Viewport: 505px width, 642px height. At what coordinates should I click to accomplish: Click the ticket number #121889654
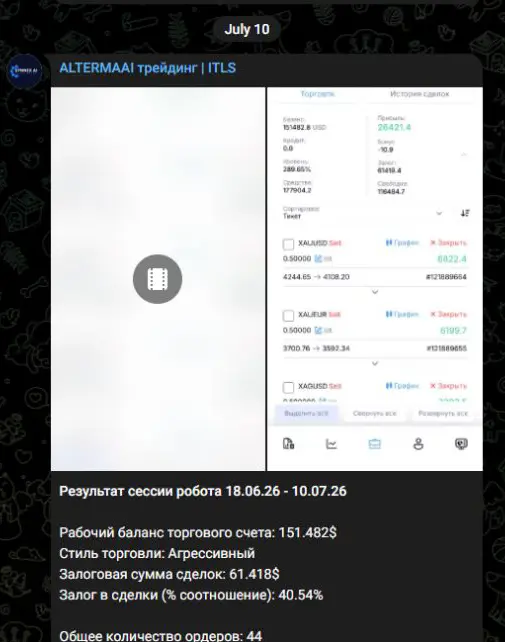tap(446, 277)
